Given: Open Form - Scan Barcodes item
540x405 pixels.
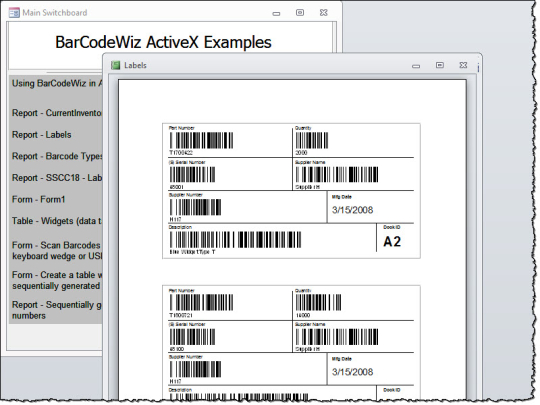Looking at the screenshot, I should point(57,251).
